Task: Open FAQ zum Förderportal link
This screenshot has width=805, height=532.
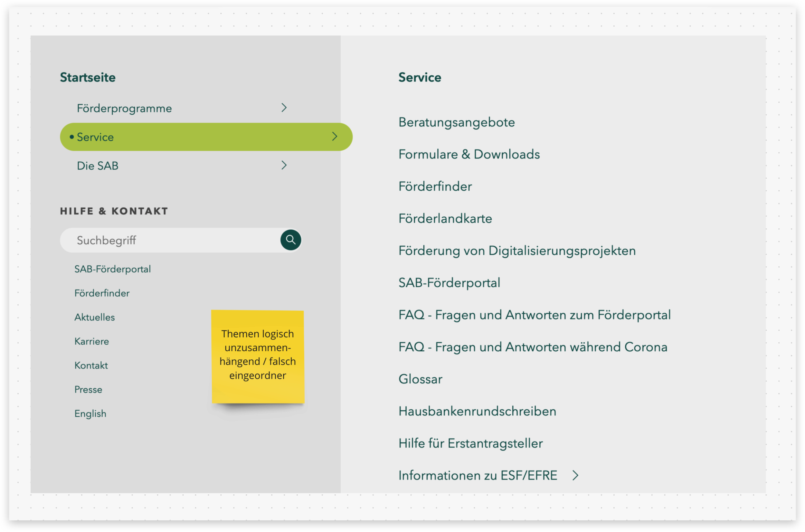Action: click(534, 315)
